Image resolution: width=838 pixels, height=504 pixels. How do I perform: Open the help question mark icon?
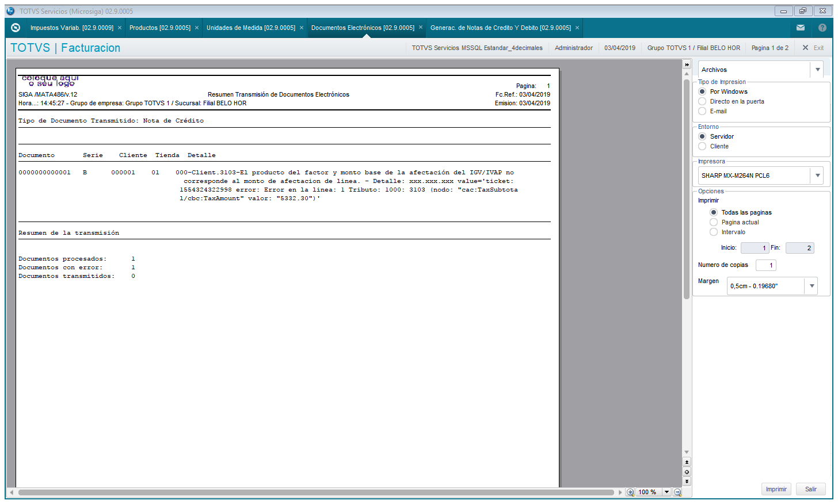coord(822,28)
